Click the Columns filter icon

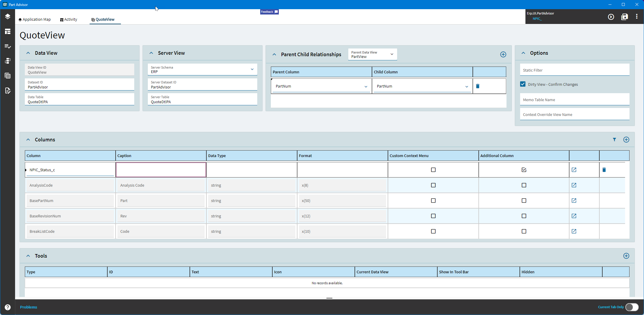[x=614, y=140]
